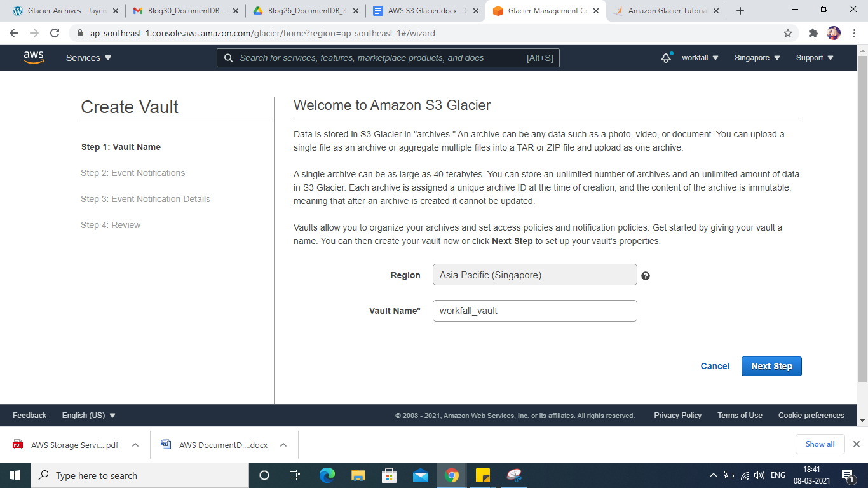Reload the page with refresh icon
Screen dimensions: 868x488
pos(55,33)
